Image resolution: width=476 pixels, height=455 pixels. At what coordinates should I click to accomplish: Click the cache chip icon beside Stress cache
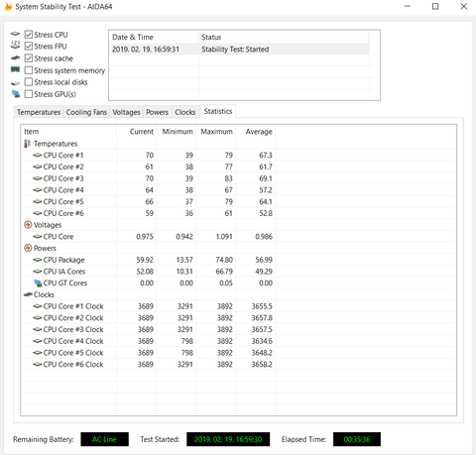(x=15, y=58)
